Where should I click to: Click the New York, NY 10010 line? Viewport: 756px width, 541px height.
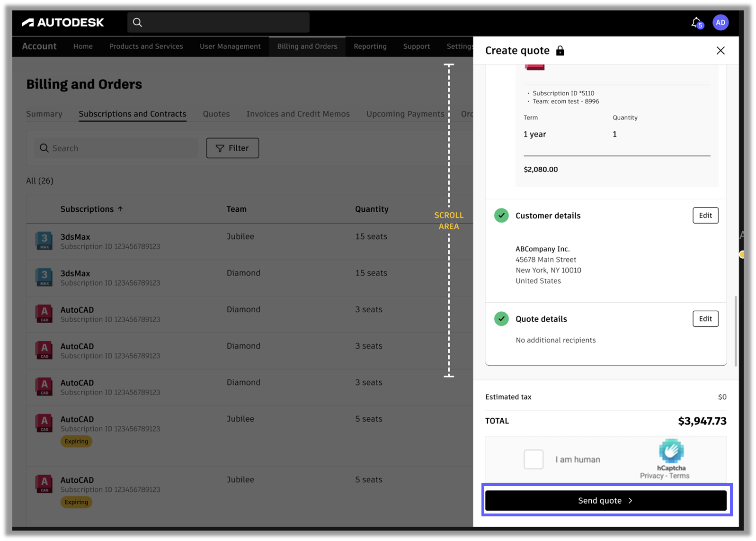pos(548,270)
